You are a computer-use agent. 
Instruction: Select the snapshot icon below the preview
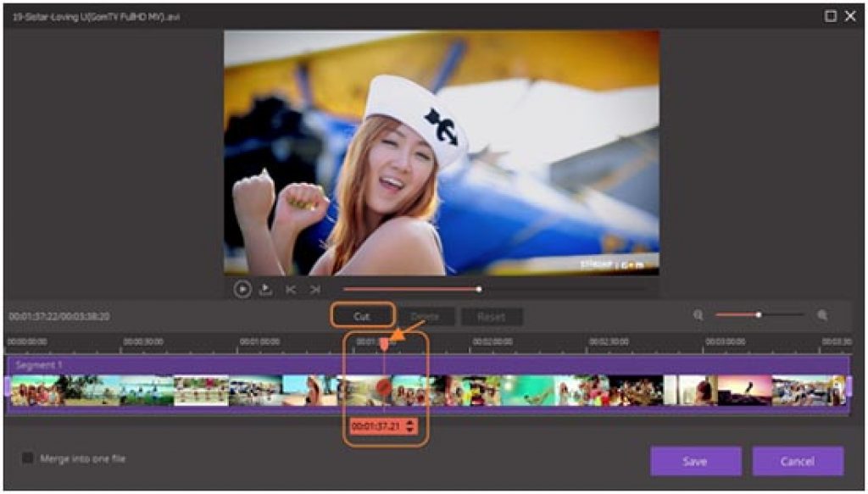tap(264, 288)
